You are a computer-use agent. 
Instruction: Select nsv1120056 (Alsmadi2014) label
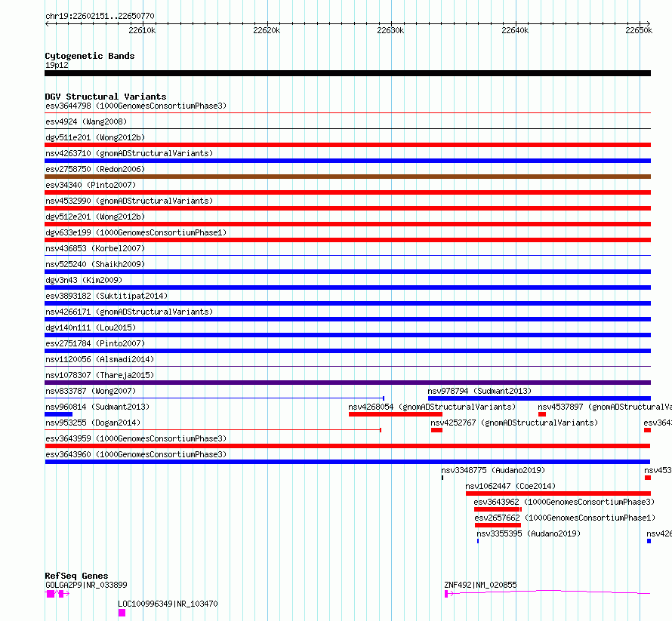pos(100,359)
